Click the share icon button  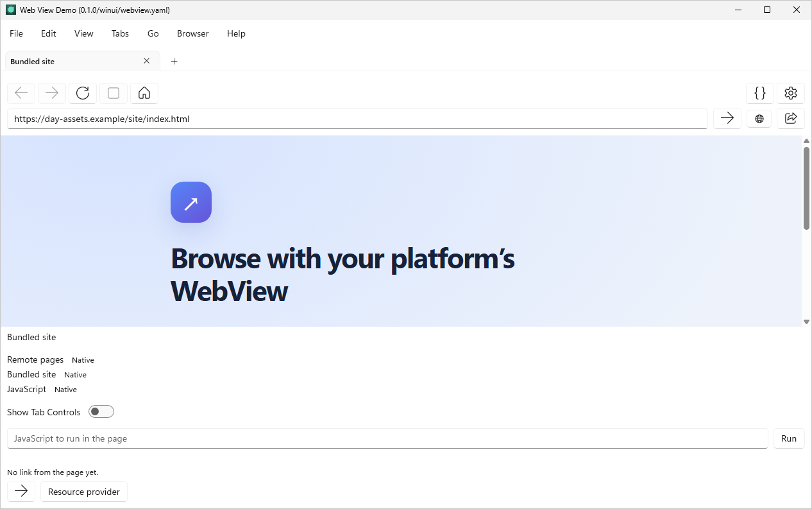(791, 118)
